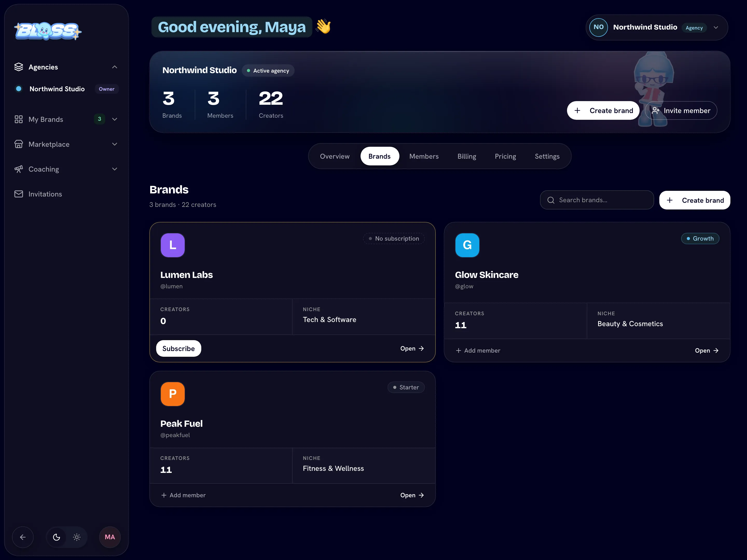Screen dimensions: 747x560
Task: Click Create brand next to search field
Action: tap(695, 200)
